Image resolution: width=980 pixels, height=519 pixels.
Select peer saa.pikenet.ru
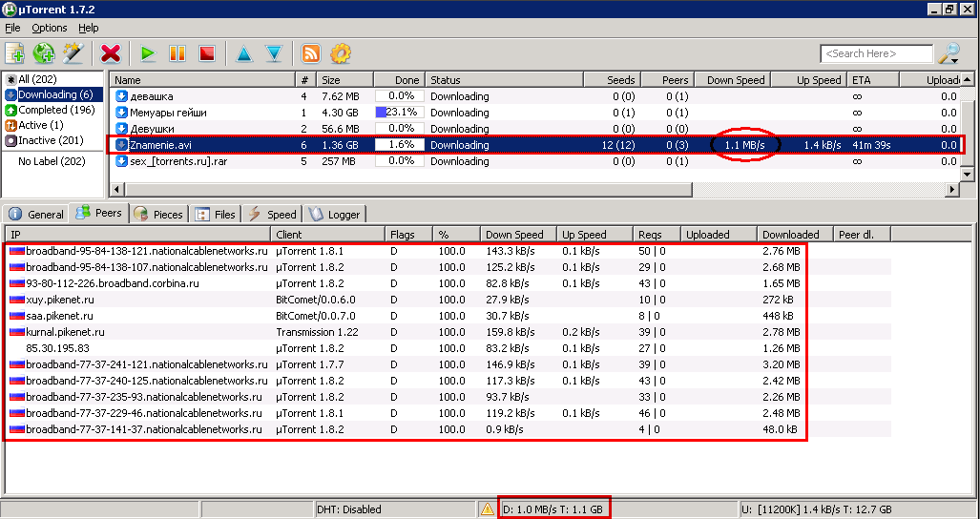coord(448,316)
